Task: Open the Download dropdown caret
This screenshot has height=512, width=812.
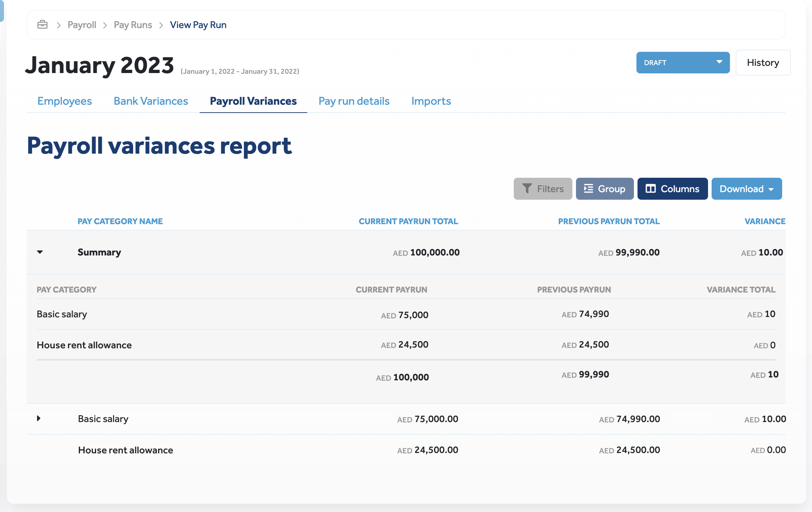Action: pyautogui.click(x=771, y=189)
